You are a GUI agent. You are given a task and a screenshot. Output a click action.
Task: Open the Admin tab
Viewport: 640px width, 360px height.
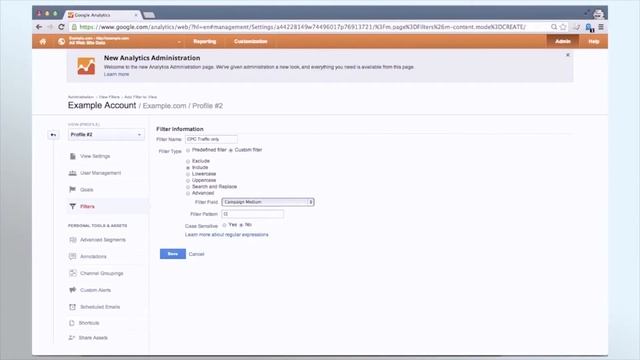click(x=562, y=41)
